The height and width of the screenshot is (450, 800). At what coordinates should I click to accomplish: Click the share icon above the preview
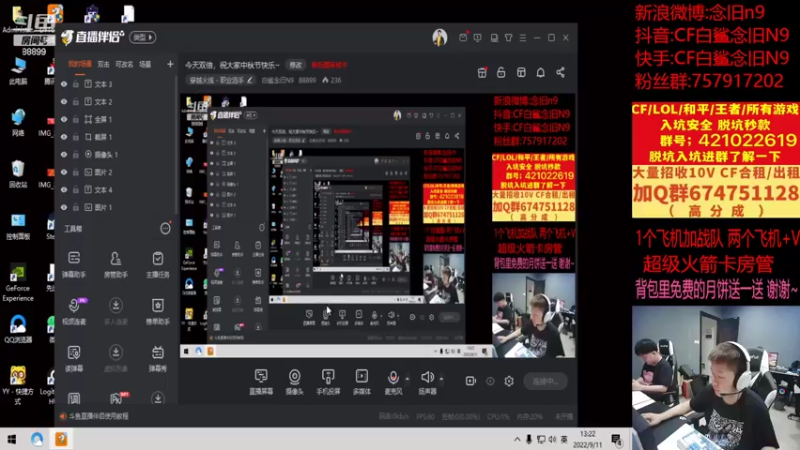click(560, 72)
